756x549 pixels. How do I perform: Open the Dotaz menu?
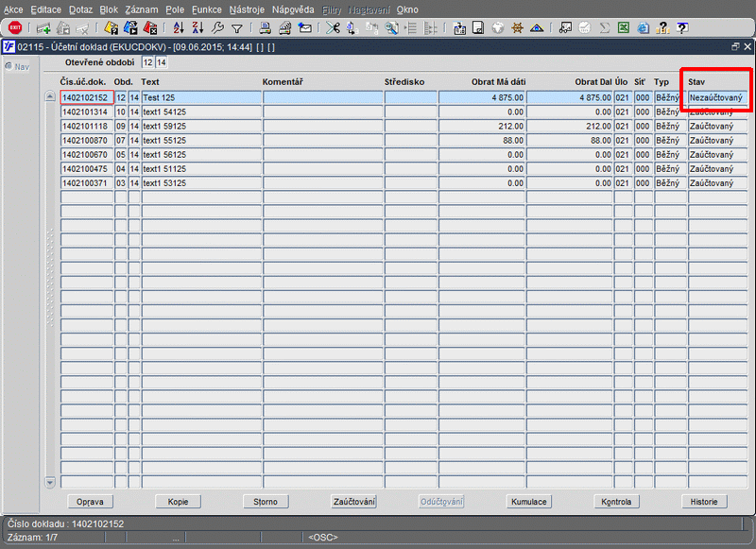[x=80, y=9]
